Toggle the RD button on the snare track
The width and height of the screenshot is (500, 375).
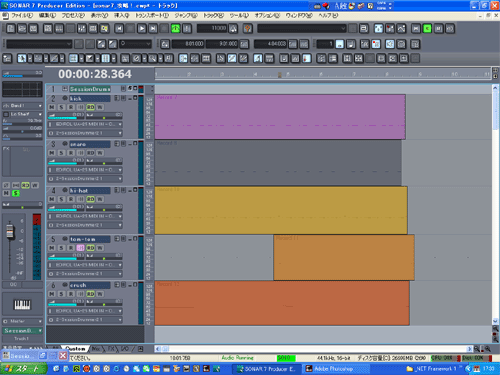pyautogui.click(x=91, y=153)
